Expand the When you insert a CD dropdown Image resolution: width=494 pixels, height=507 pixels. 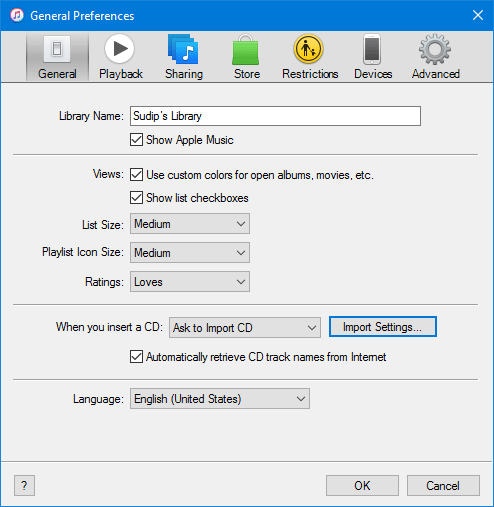click(x=245, y=327)
